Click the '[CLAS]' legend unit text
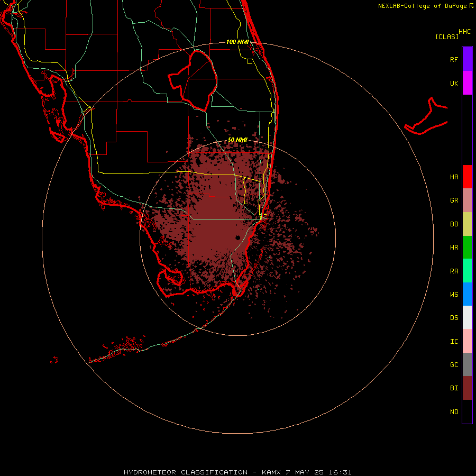The image size is (476, 476). pyautogui.click(x=447, y=36)
